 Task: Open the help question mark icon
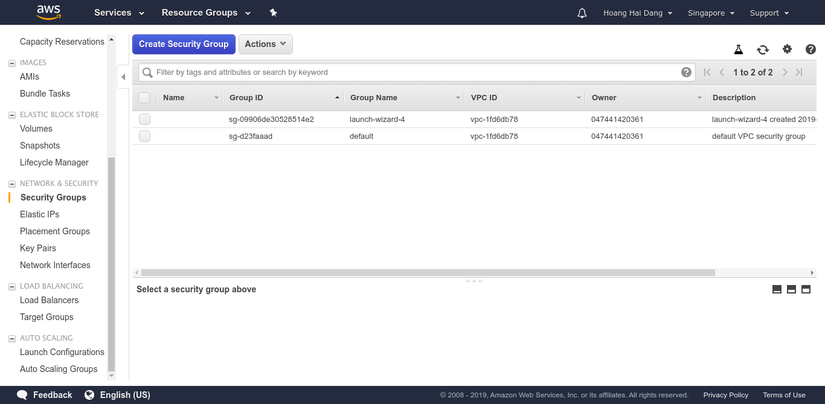point(811,49)
